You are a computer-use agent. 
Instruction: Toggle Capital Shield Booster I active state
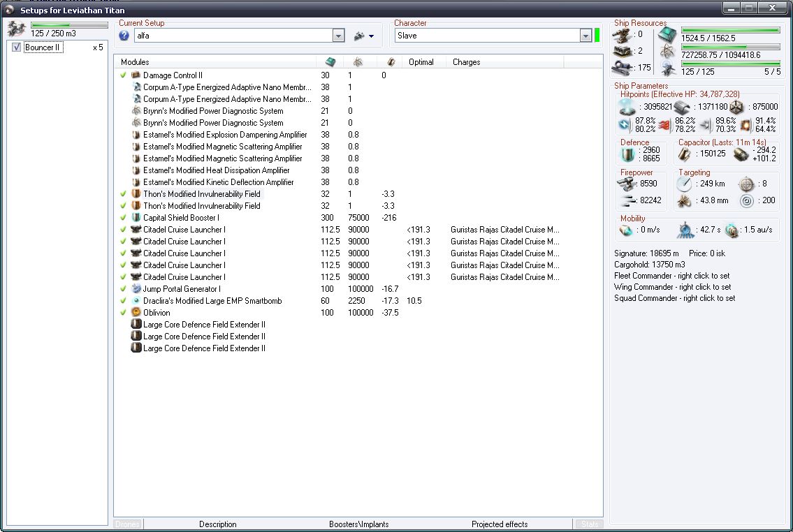click(x=123, y=218)
